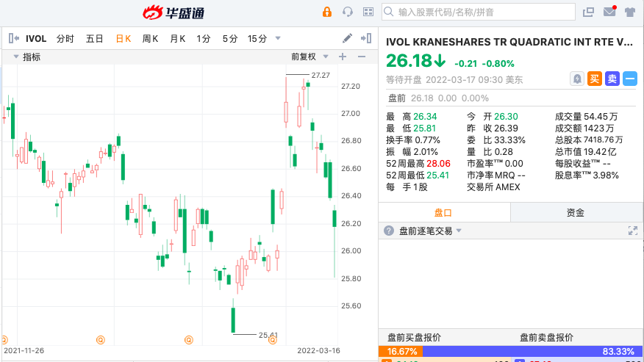Click the 27.27 high marker on chart

click(x=321, y=75)
